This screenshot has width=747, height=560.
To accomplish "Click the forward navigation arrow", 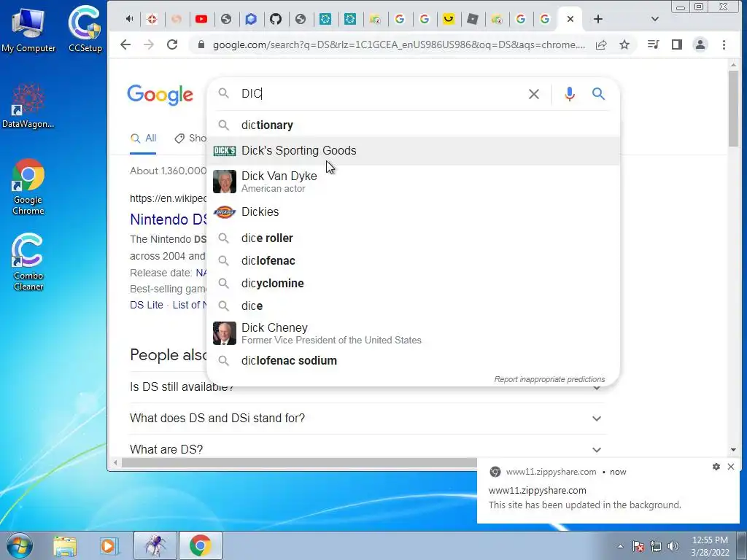I will point(149,44).
